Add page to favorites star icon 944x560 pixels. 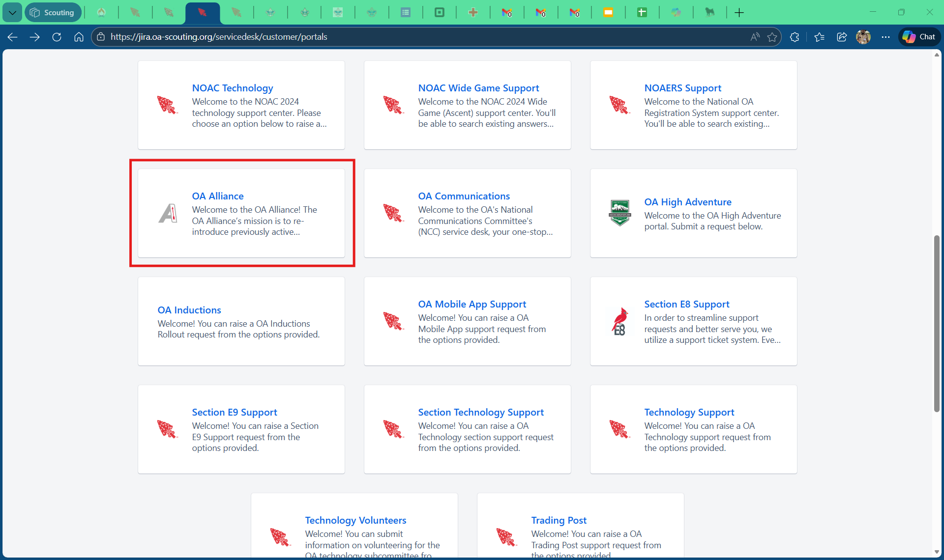point(772,37)
